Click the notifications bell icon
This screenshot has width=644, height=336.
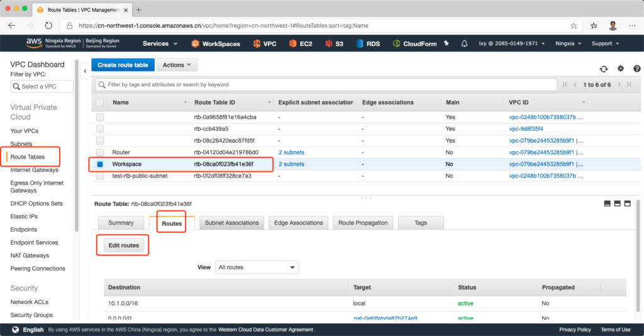coord(464,43)
